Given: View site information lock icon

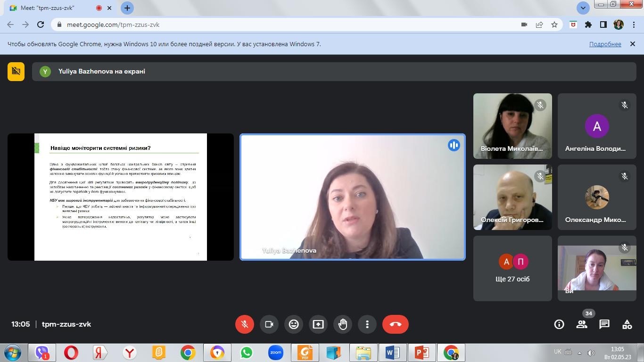Looking at the screenshot, I should (x=59, y=25).
